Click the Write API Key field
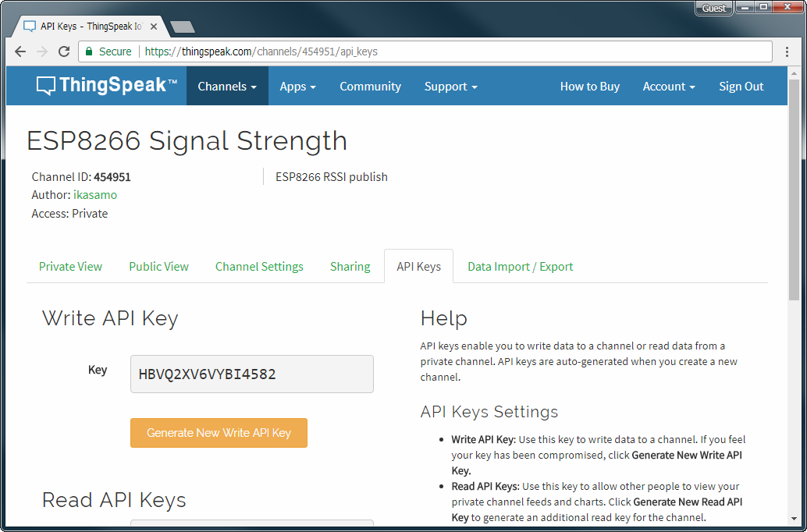The width and height of the screenshot is (807, 532). [251, 374]
